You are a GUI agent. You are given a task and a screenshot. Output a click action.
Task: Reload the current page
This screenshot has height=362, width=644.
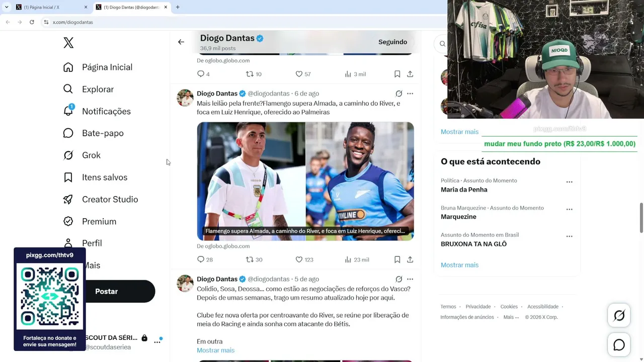pyautogui.click(x=32, y=22)
